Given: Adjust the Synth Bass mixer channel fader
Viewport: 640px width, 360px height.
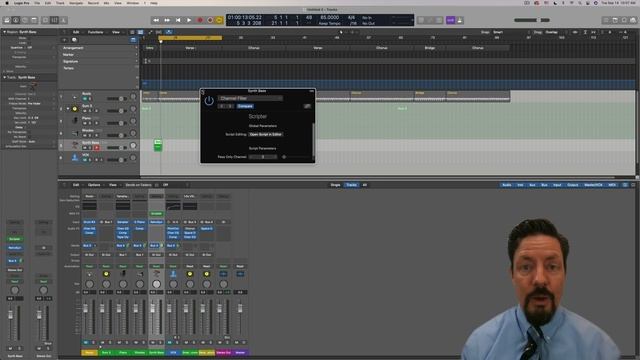Looking at the screenshot, I should 153,309.
